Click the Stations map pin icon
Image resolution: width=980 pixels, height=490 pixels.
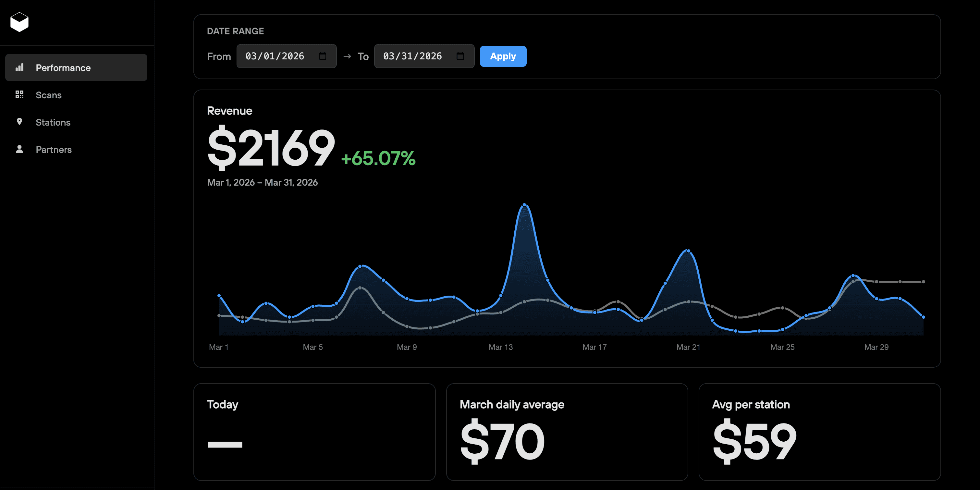coord(19,122)
